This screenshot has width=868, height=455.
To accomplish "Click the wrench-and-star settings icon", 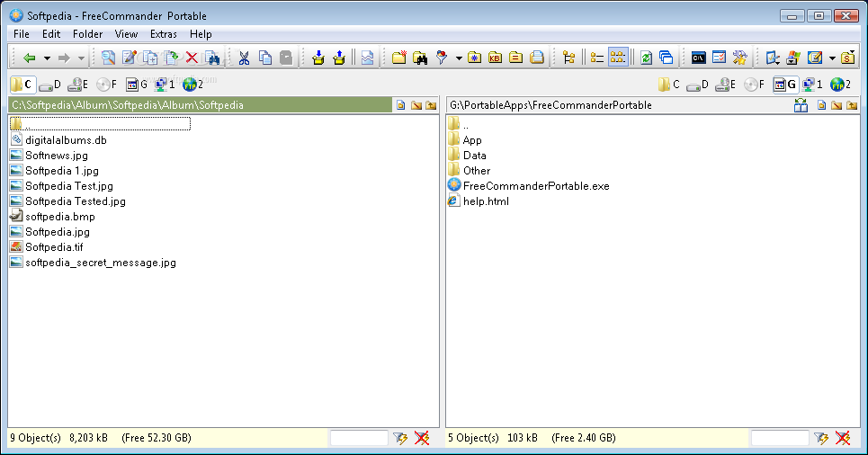I will click(x=740, y=58).
